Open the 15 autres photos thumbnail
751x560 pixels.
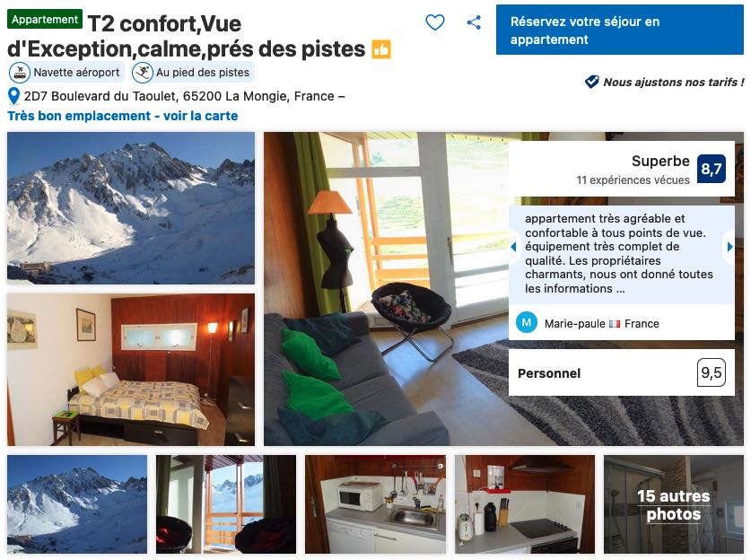674,504
